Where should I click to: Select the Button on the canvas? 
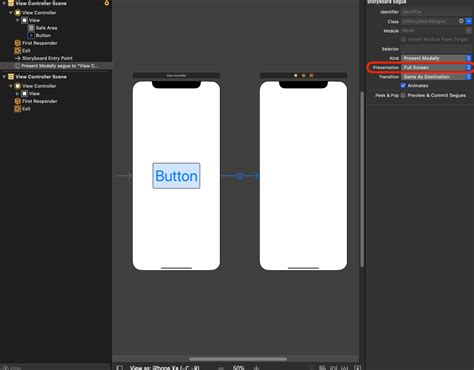pos(176,176)
